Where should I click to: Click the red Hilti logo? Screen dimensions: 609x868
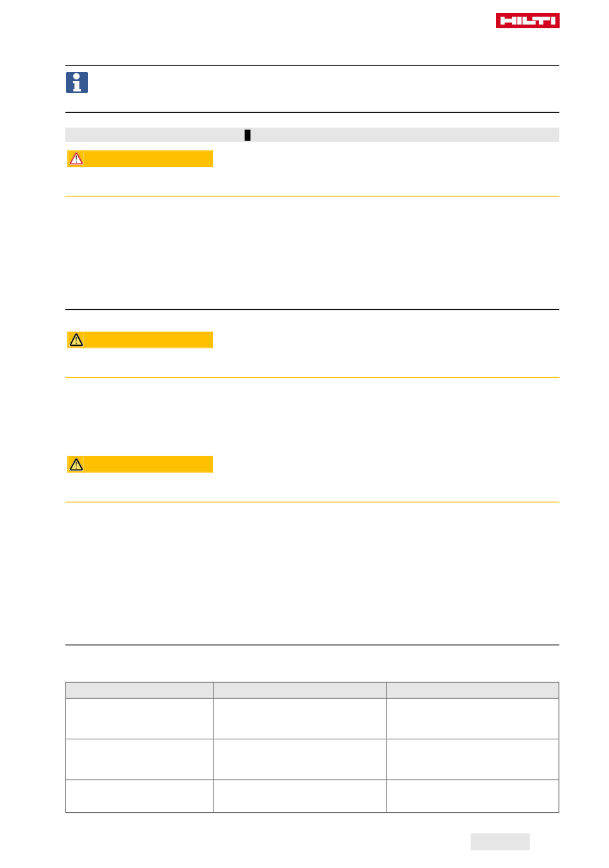528,21
